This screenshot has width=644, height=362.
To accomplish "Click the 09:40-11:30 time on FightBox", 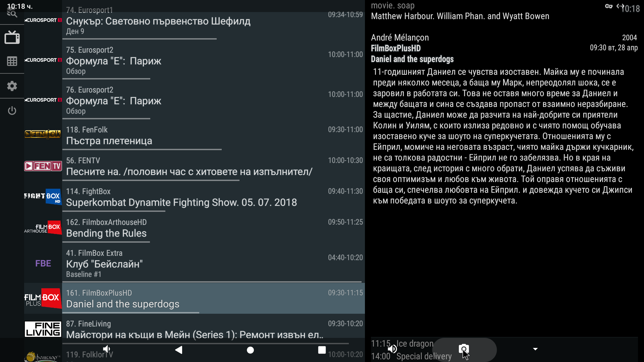I will pyautogui.click(x=345, y=191).
